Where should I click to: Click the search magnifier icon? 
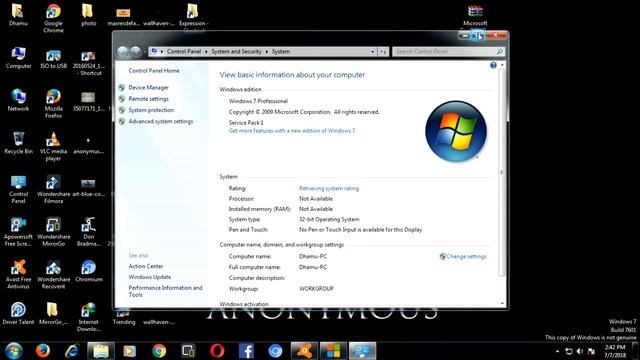(x=500, y=51)
